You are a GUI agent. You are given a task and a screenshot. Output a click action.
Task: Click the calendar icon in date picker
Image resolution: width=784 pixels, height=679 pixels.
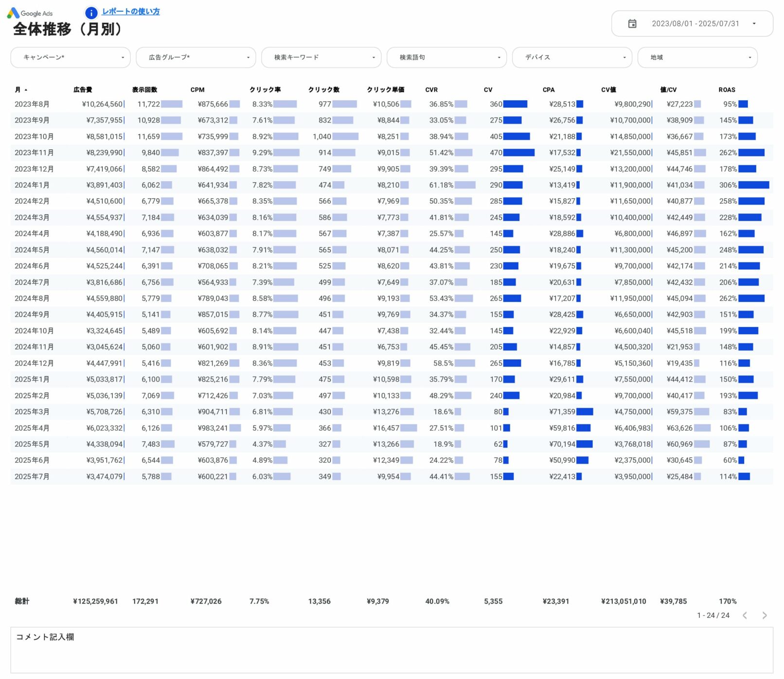[632, 24]
